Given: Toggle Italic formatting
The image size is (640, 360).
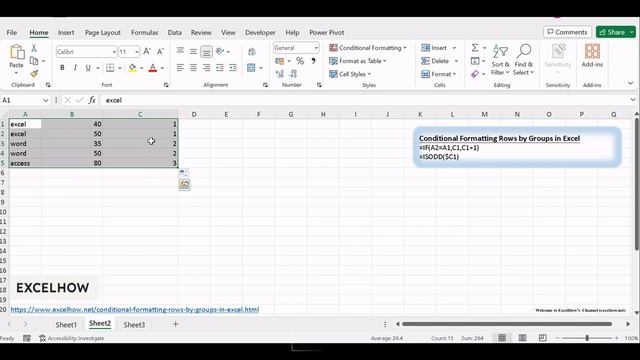Looking at the screenshot, I should [75, 68].
